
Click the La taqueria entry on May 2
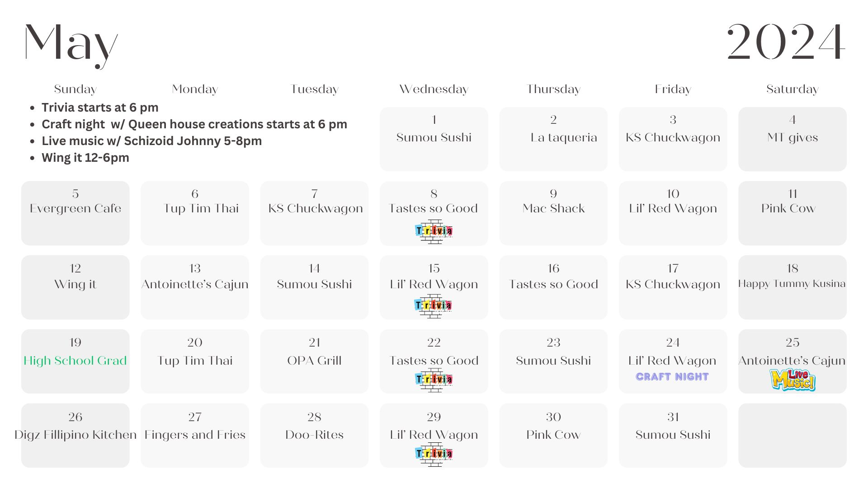coord(563,137)
